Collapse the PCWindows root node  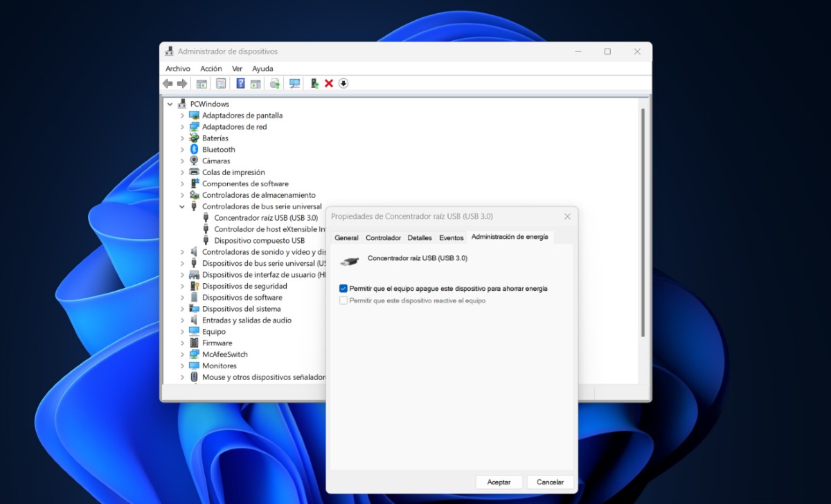tap(170, 104)
